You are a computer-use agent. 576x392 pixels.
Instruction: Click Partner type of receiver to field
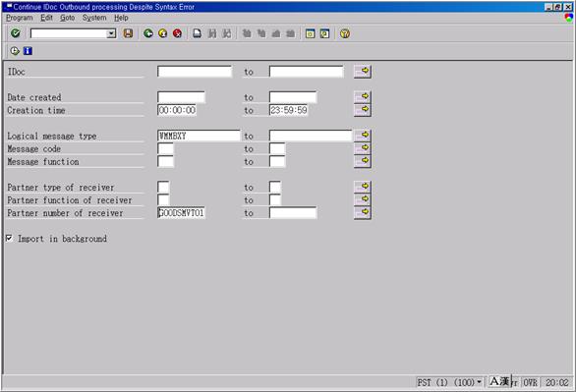point(275,188)
